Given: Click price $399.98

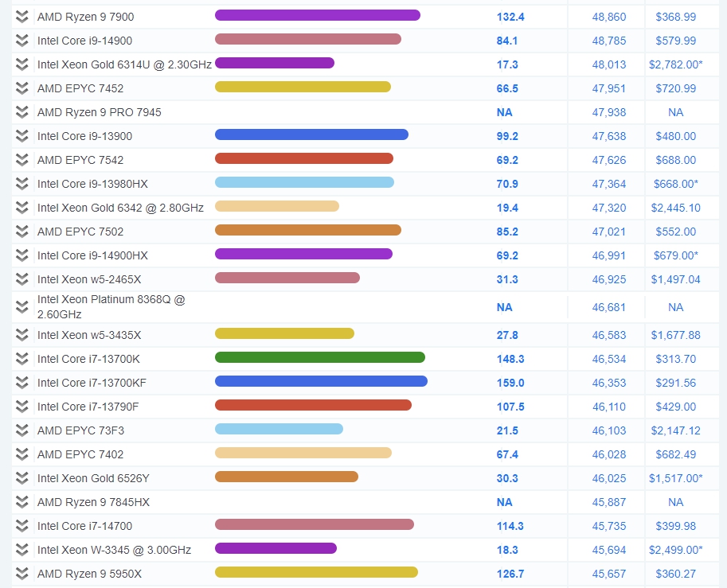Looking at the screenshot, I should click(x=675, y=527).
